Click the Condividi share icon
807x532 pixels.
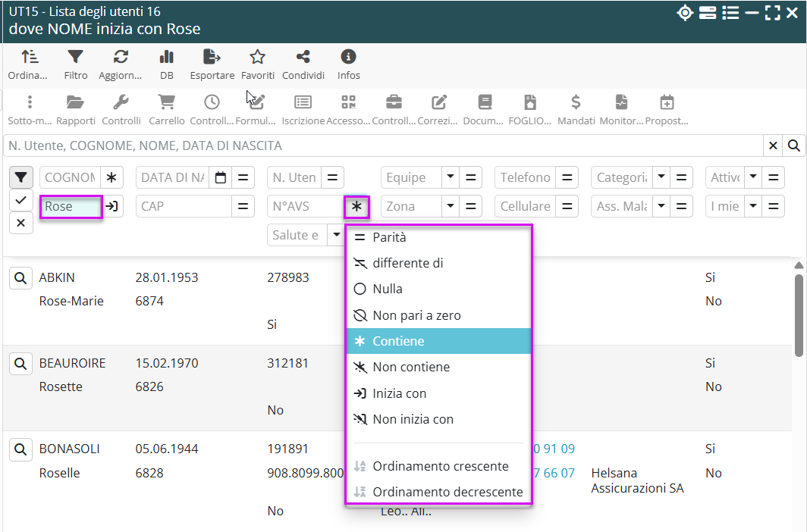coord(303,57)
